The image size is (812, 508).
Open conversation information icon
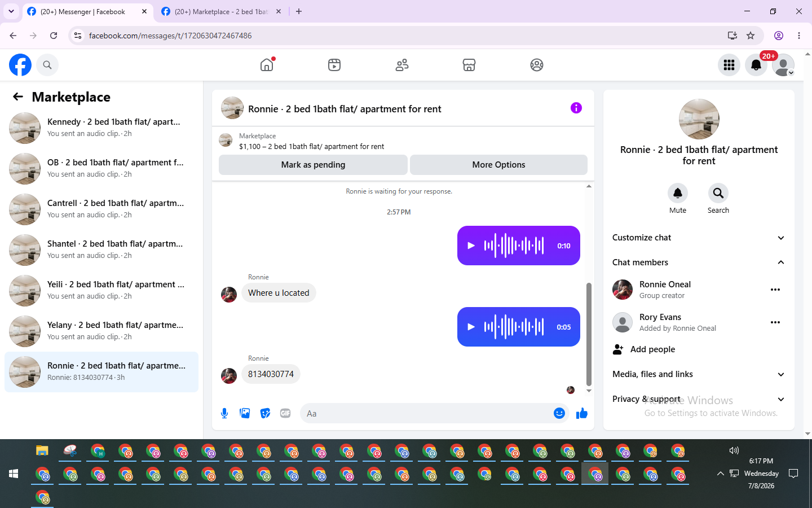(576, 108)
